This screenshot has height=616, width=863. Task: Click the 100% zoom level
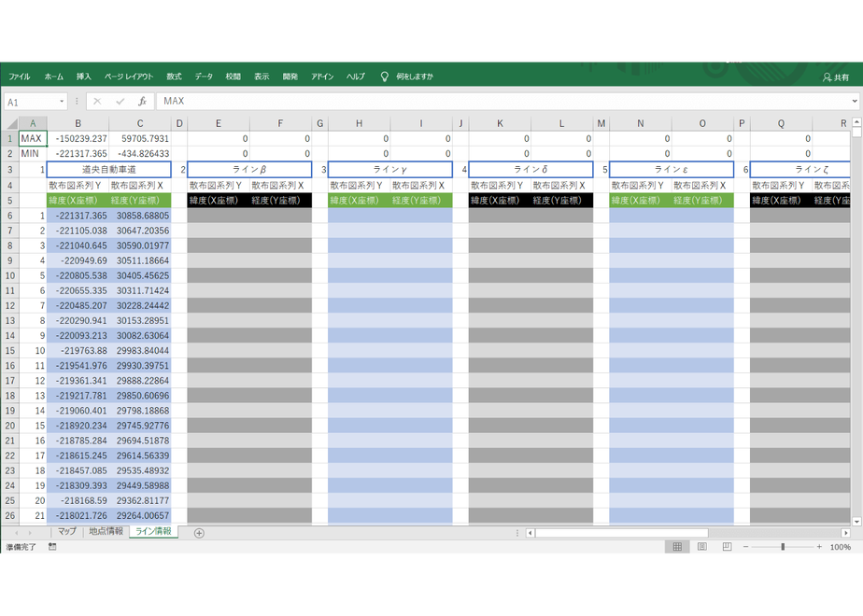coord(840,547)
